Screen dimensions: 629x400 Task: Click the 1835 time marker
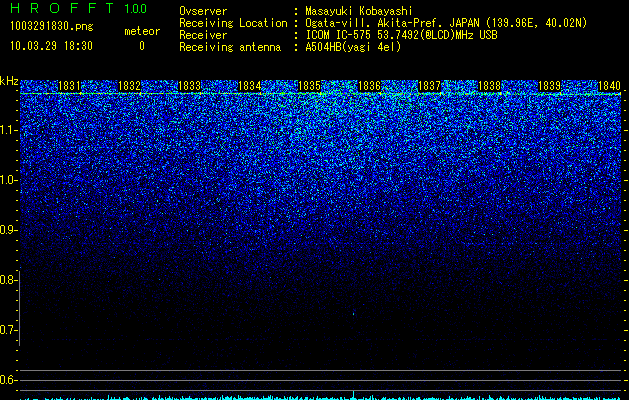tap(310, 86)
